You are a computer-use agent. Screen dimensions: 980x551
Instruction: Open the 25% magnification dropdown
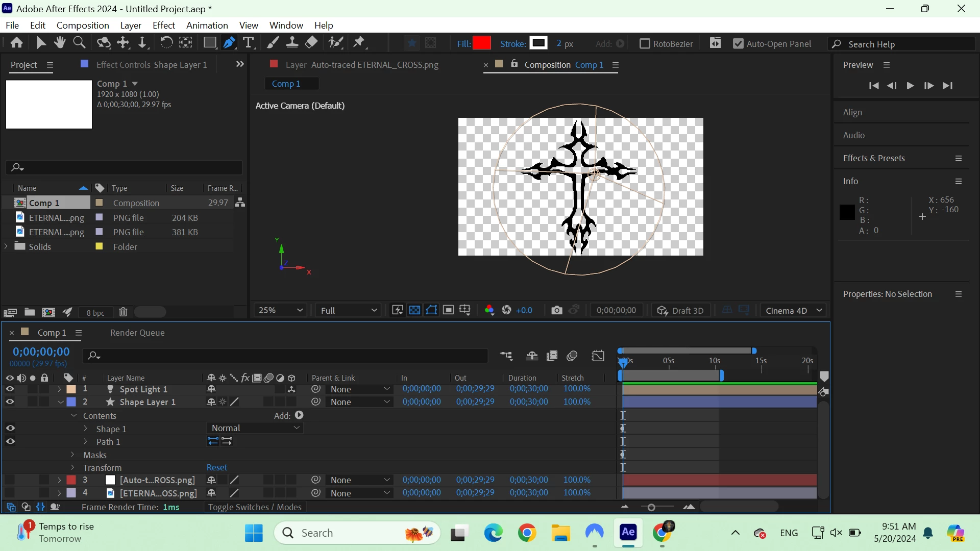tap(280, 310)
